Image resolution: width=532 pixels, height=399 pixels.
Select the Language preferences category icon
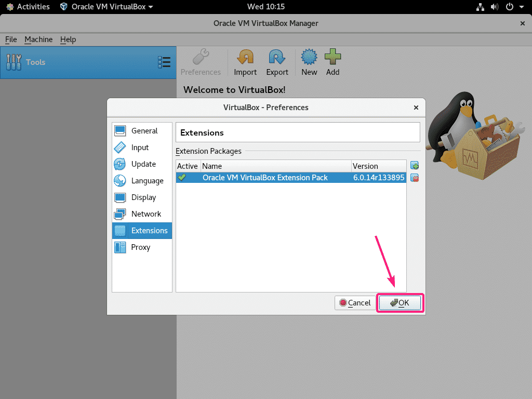coord(120,181)
